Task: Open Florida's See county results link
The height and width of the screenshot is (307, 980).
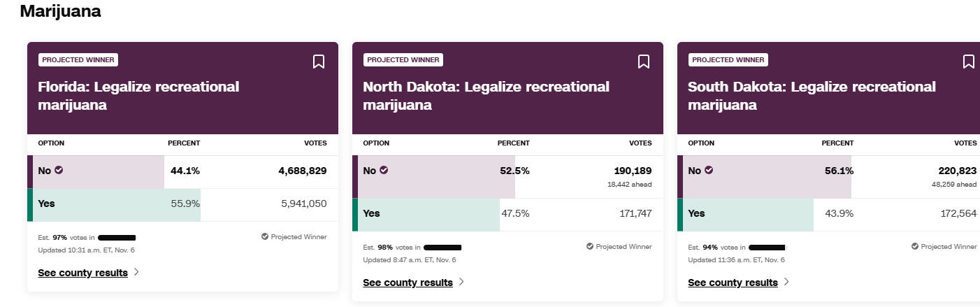Action: coord(82,273)
